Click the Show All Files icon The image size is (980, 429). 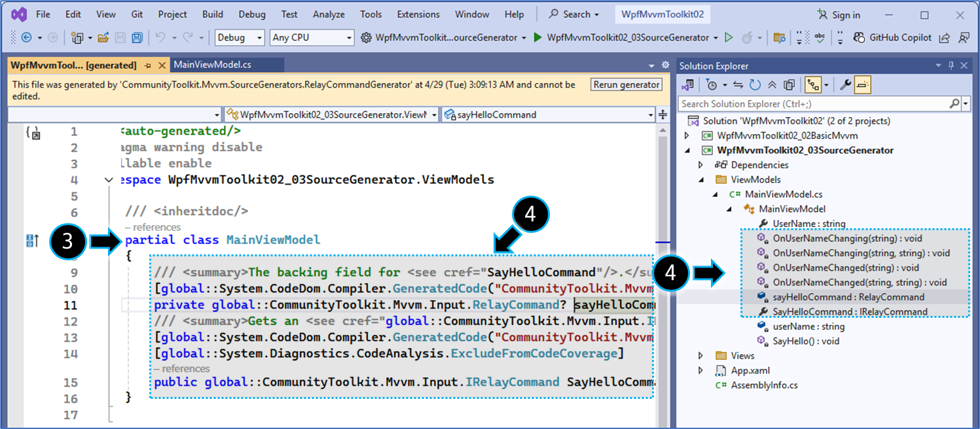[x=789, y=84]
